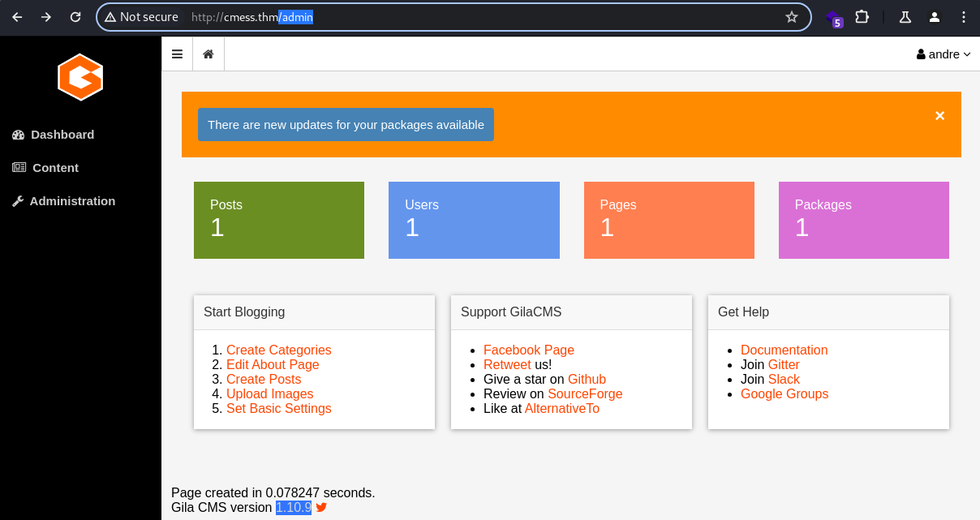Open the AlternativeTo link

(562, 409)
